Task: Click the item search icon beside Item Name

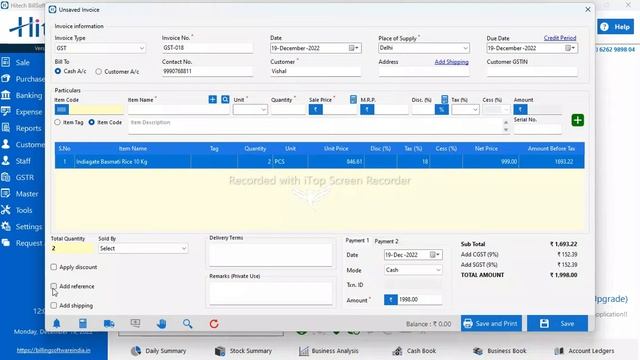Action: [225, 100]
